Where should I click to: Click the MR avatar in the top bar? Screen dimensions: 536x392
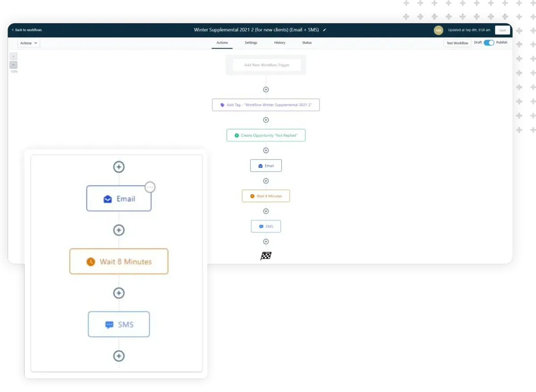click(438, 30)
